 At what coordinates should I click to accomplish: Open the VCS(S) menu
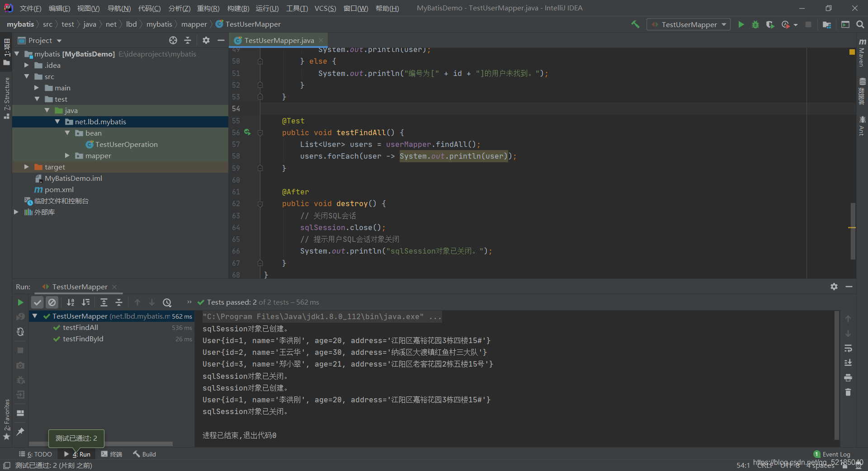[325, 8]
